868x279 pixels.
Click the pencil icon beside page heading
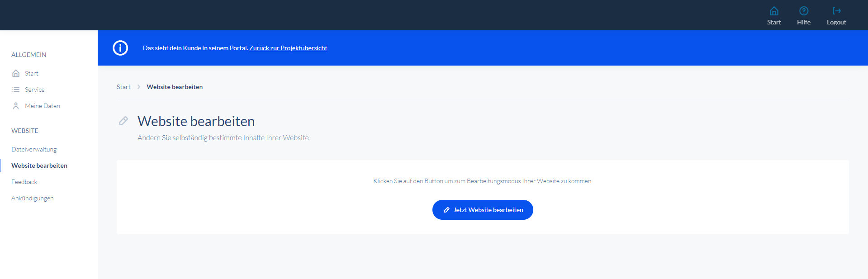click(123, 121)
